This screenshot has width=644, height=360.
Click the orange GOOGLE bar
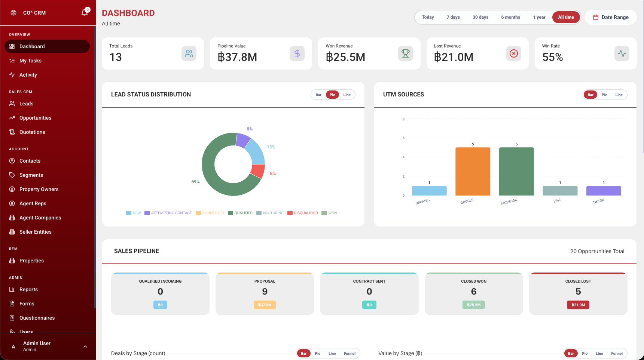click(473, 171)
